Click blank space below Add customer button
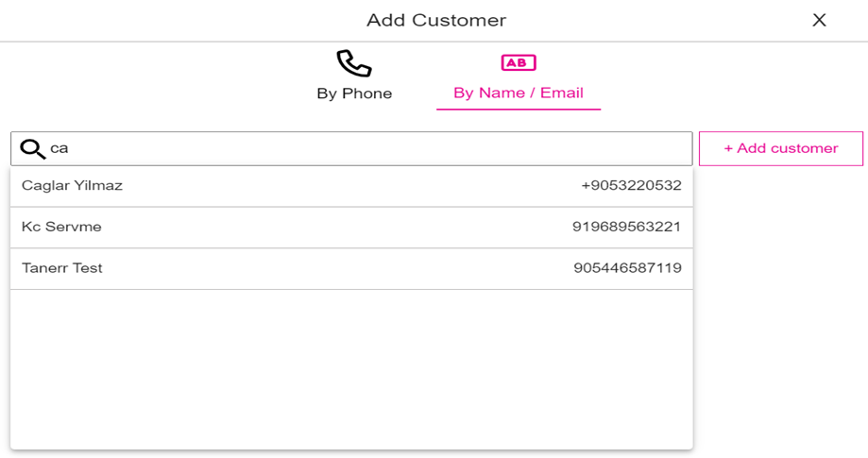Viewport: 868px width, 458px height. tap(780, 283)
